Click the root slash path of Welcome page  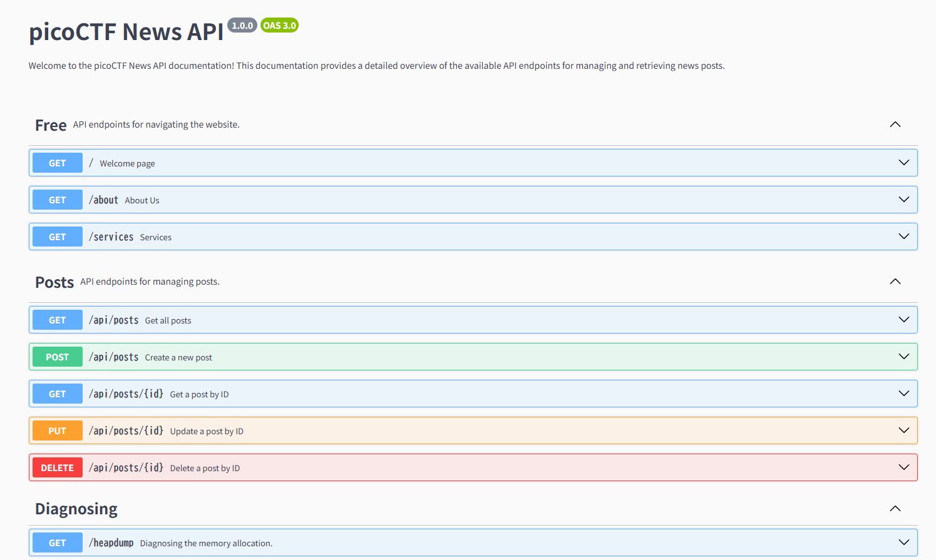(91, 163)
